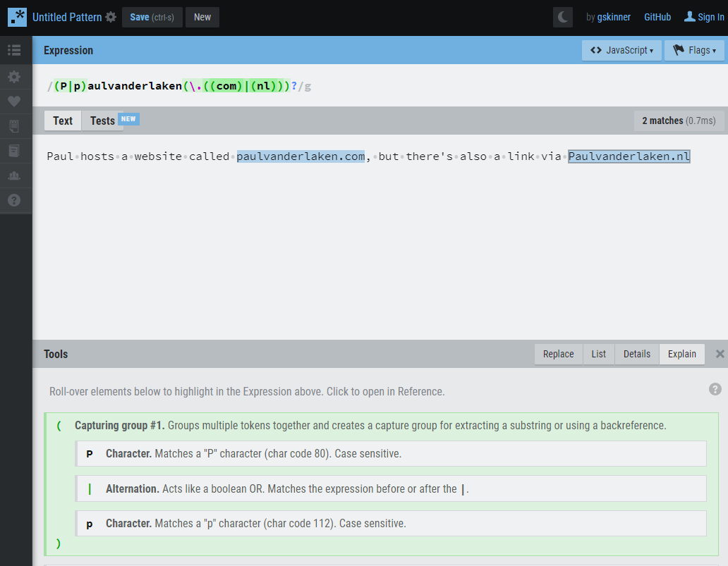This screenshot has height=566, width=728.
Task: Open the Reference guide icon
Action: (16, 151)
